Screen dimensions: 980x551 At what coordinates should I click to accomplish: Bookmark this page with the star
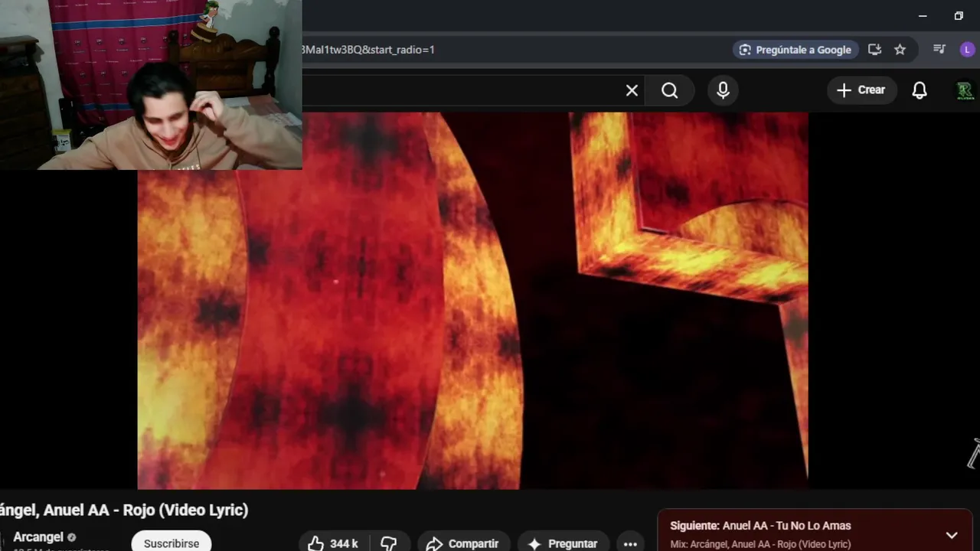(x=900, y=50)
